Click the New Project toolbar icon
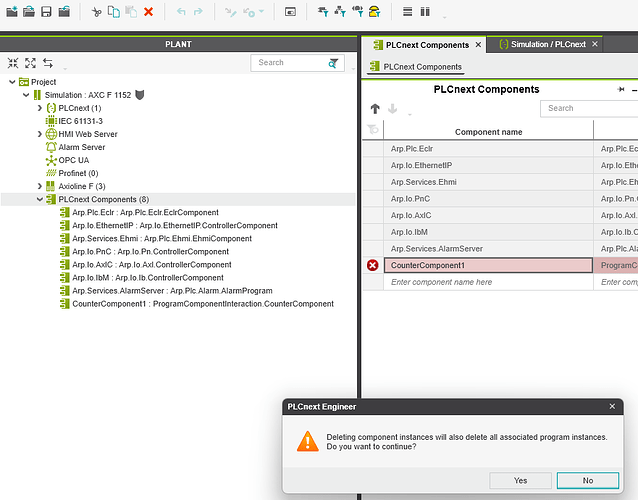The width and height of the screenshot is (638, 500). 12,11
